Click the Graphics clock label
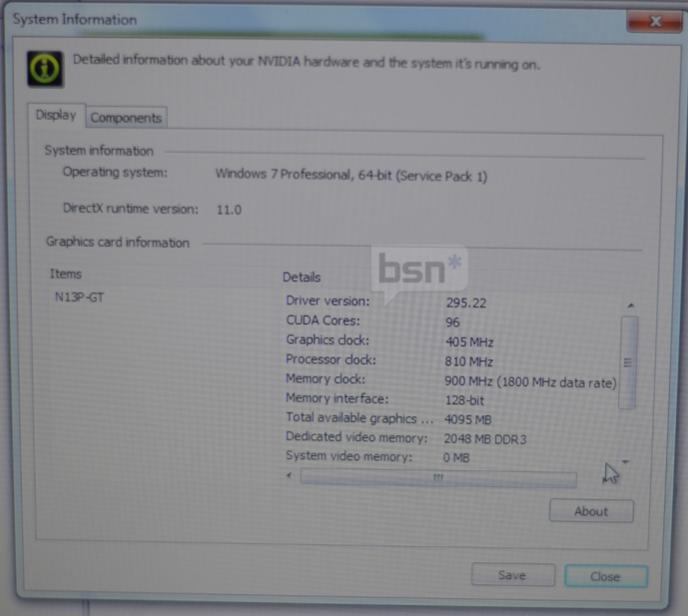 (x=327, y=340)
